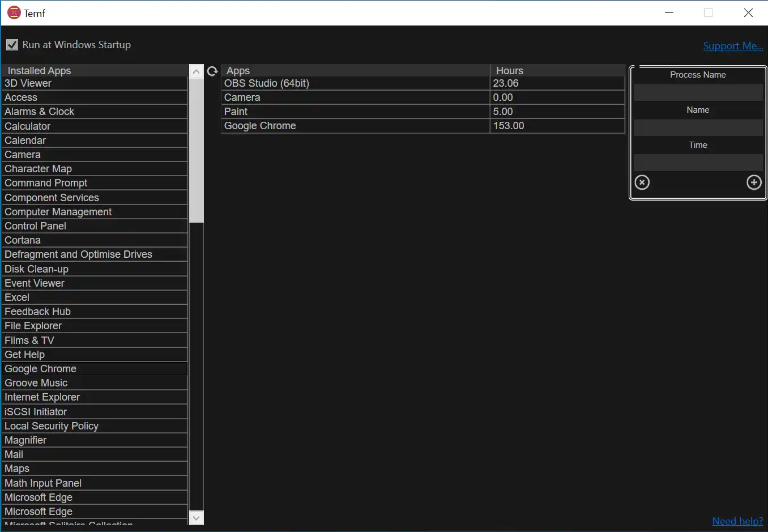Click the circled X cancel icon
This screenshot has height=532, width=768.
point(642,182)
